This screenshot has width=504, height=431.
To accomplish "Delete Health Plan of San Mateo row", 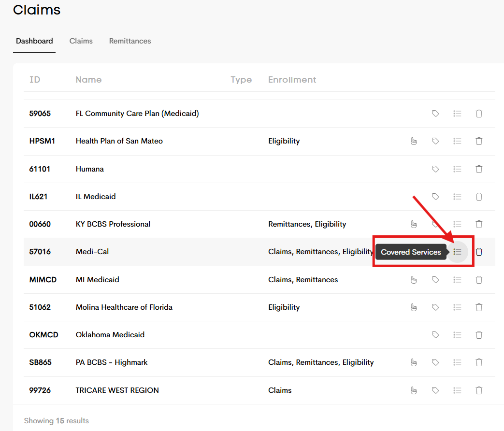I will coord(479,141).
